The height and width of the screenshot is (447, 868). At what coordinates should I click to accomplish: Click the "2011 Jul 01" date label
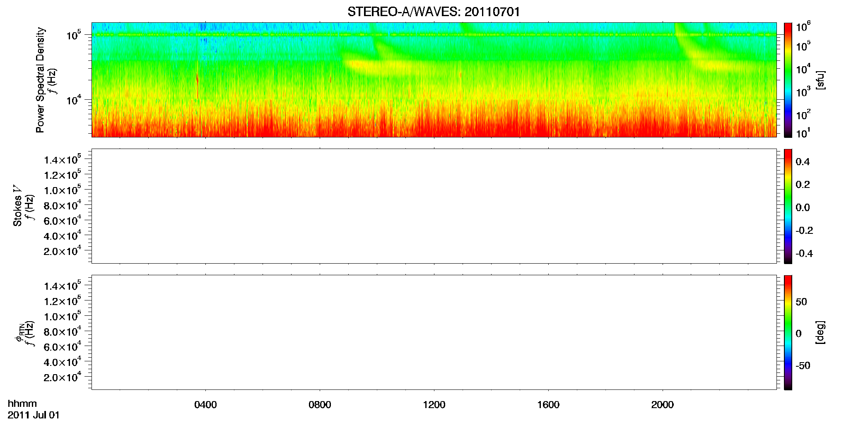pyautogui.click(x=34, y=415)
